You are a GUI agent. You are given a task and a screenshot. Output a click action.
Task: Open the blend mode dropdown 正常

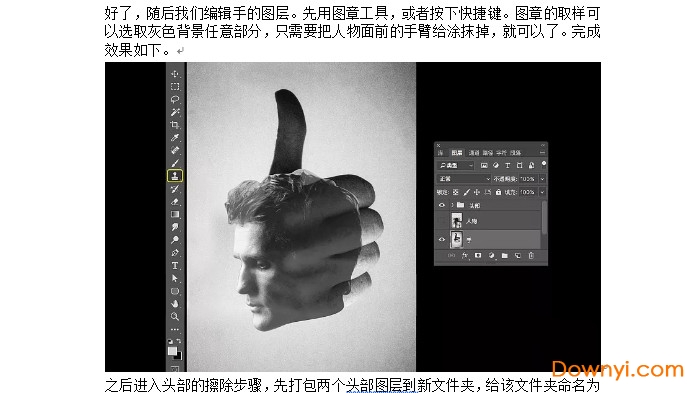tap(463, 179)
